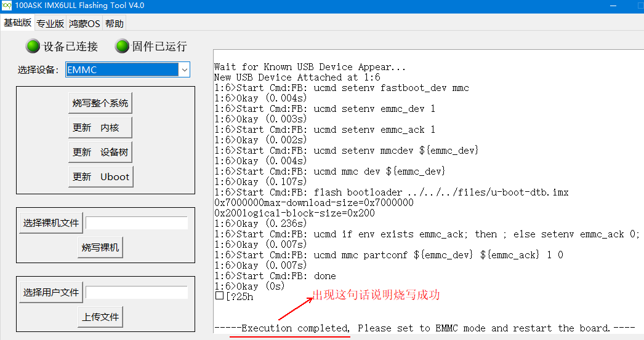Click the log line 'ucmd setenv emmc_dev 1'

(x=324, y=109)
